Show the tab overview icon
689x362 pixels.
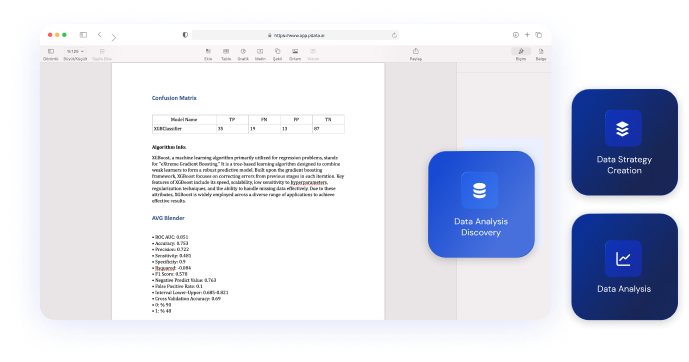point(539,35)
